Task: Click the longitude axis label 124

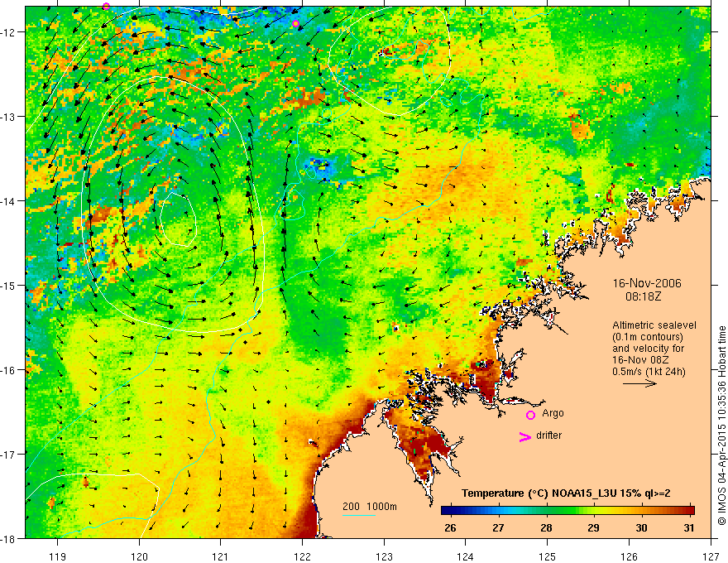Action: click(466, 556)
